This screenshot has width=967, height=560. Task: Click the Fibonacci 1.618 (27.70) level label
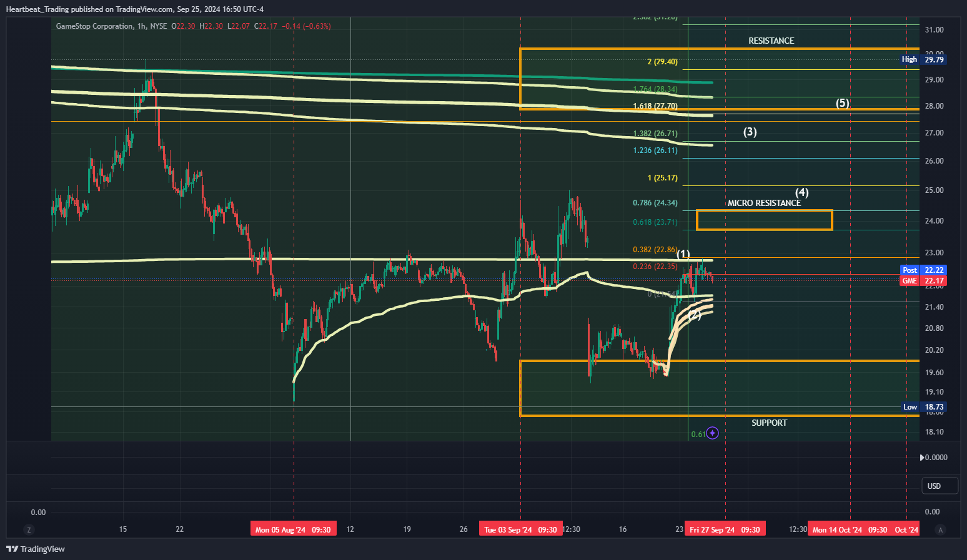point(655,106)
